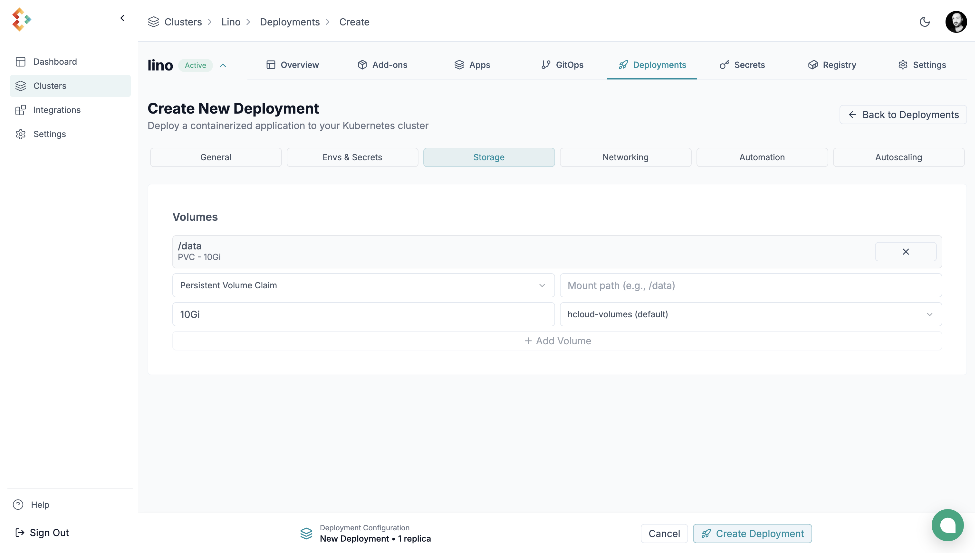This screenshot has width=980, height=558.
Task: Go to Dashboard in sidebar
Action: click(x=55, y=62)
